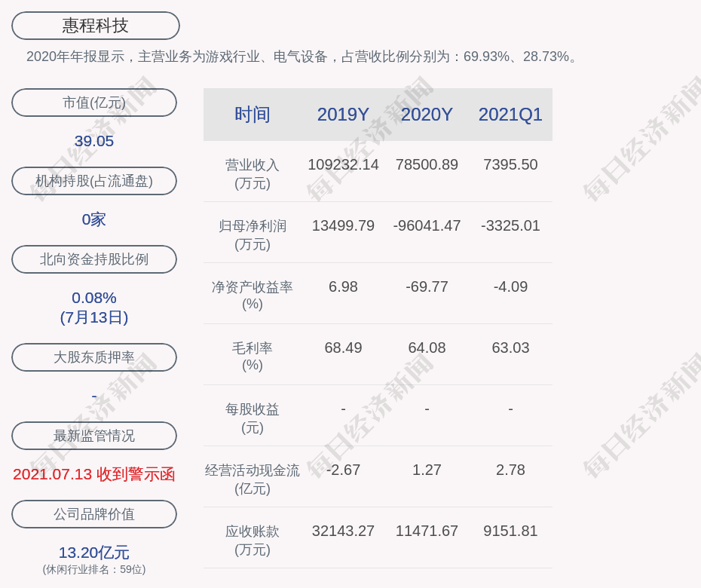
Task: Select the (7月13日) date text
Action: [x=94, y=317]
